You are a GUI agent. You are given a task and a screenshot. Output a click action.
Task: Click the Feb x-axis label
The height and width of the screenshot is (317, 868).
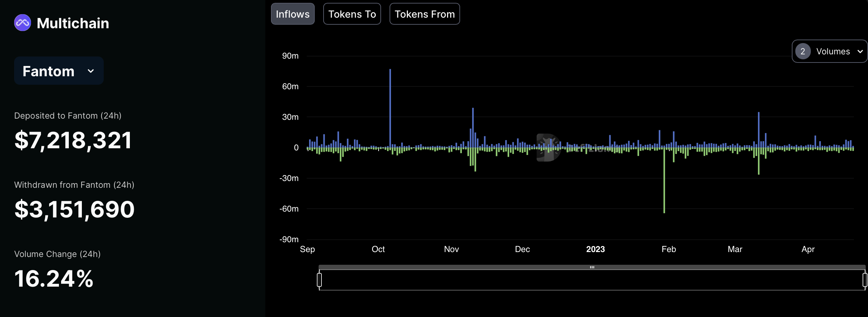(669, 249)
